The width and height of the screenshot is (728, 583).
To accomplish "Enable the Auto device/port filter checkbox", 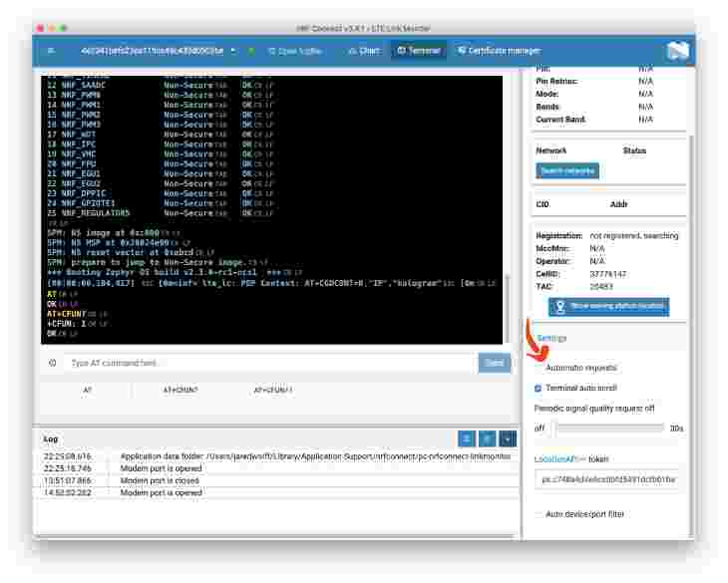I will point(539,514).
